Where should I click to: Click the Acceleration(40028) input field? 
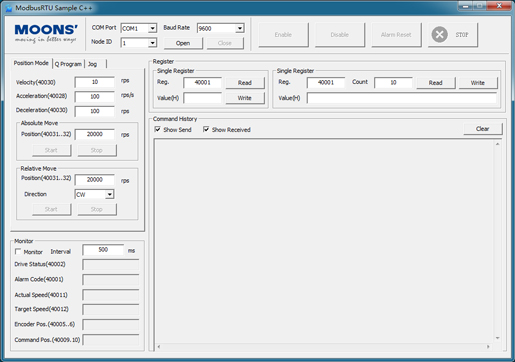point(95,97)
